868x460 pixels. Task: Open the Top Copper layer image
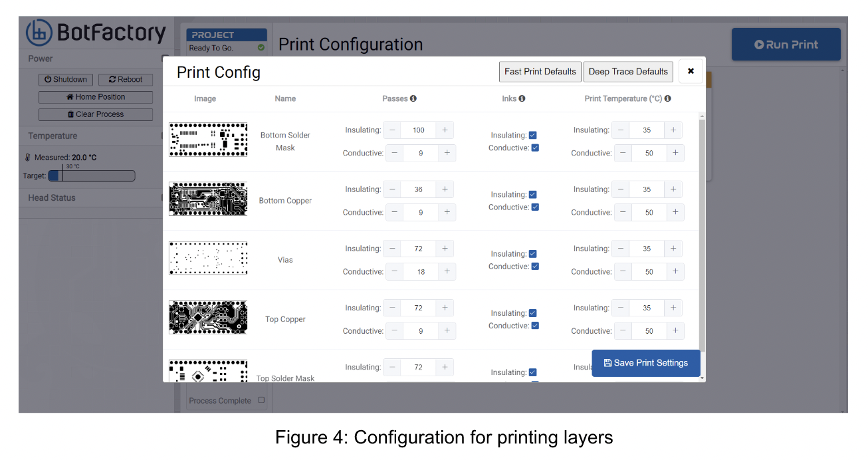pyautogui.click(x=208, y=318)
